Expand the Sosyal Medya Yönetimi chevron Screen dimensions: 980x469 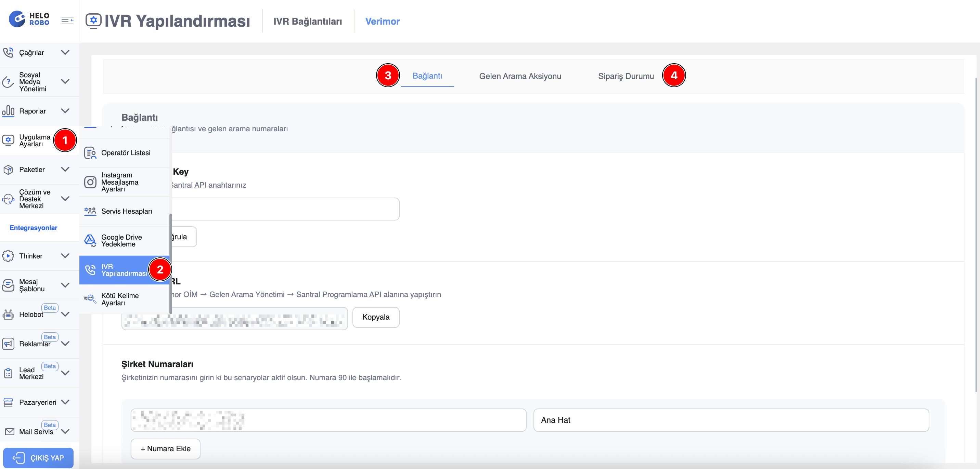click(65, 82)
